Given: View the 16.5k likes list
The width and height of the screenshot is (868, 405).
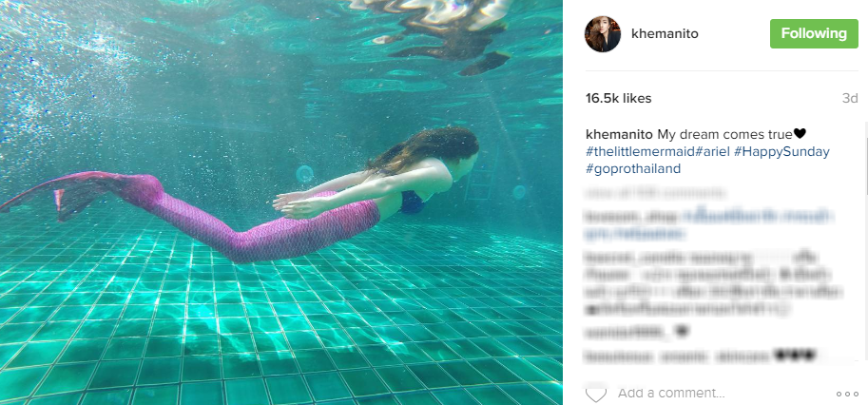Looking at the screenshot, I should 618,99.
